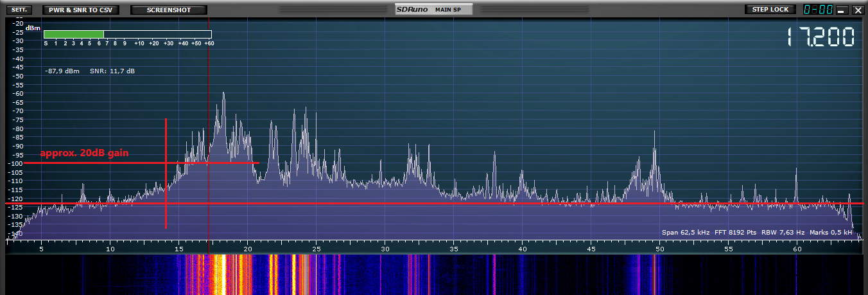This screenshot has height=295, width=868.
Task: Click the 50 mark on the frequency scale
Action: click(x=659, y=248)
